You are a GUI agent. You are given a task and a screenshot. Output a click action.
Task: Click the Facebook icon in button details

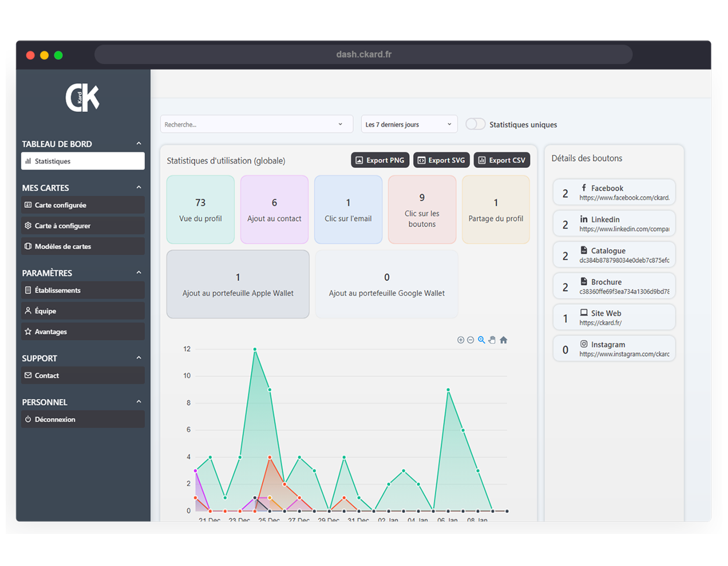(584, 188)
